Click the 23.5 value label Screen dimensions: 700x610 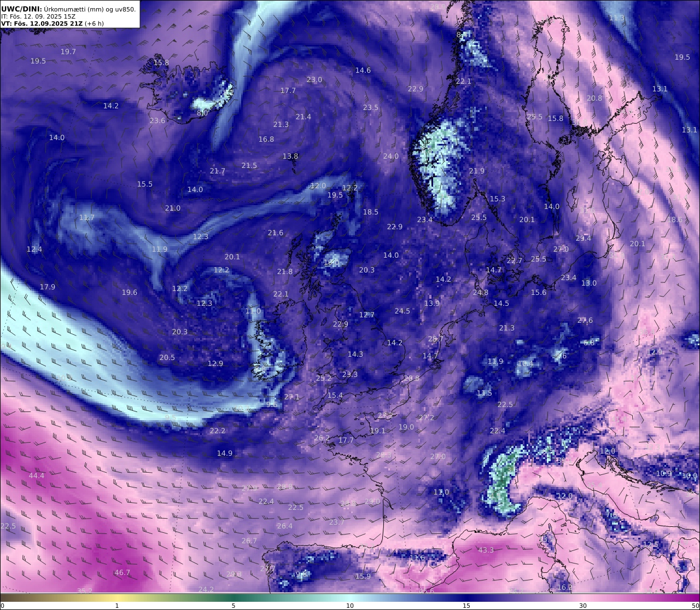[x=371, y=107]
